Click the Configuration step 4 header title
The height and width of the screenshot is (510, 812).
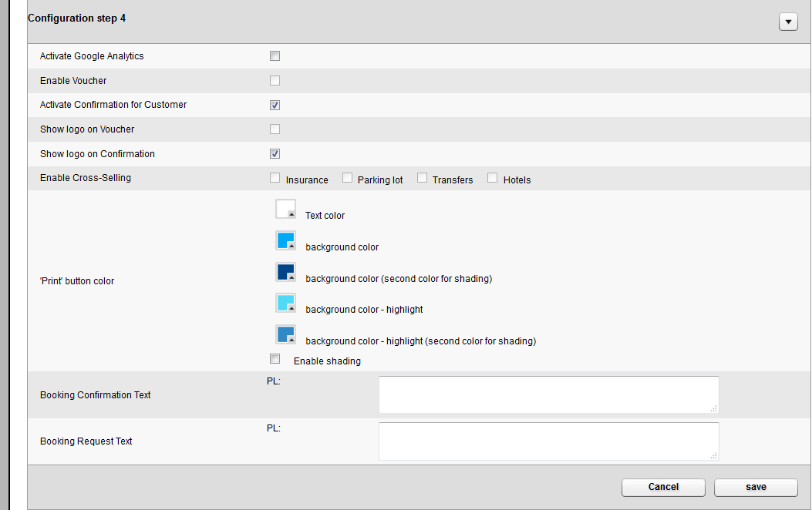(76, 18)
